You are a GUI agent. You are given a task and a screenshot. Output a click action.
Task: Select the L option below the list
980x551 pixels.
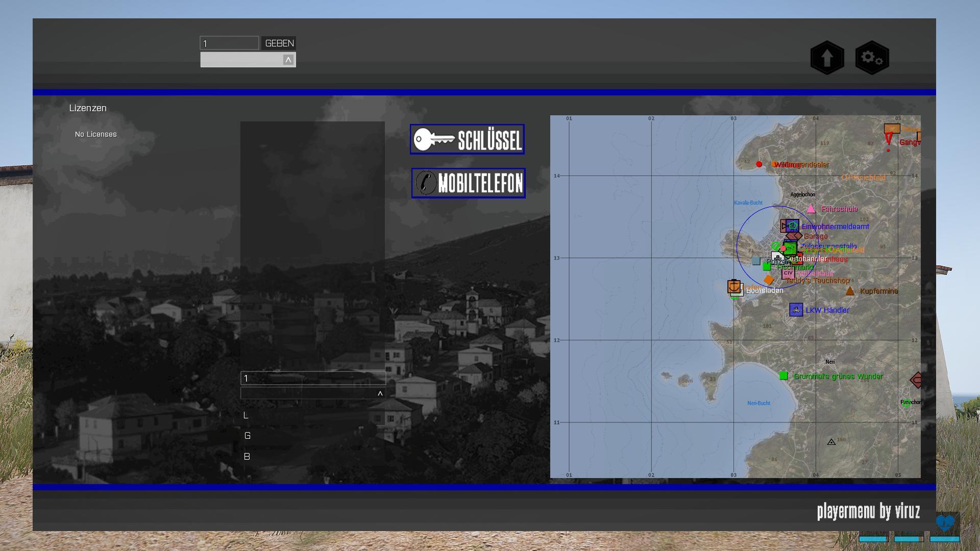246,415
